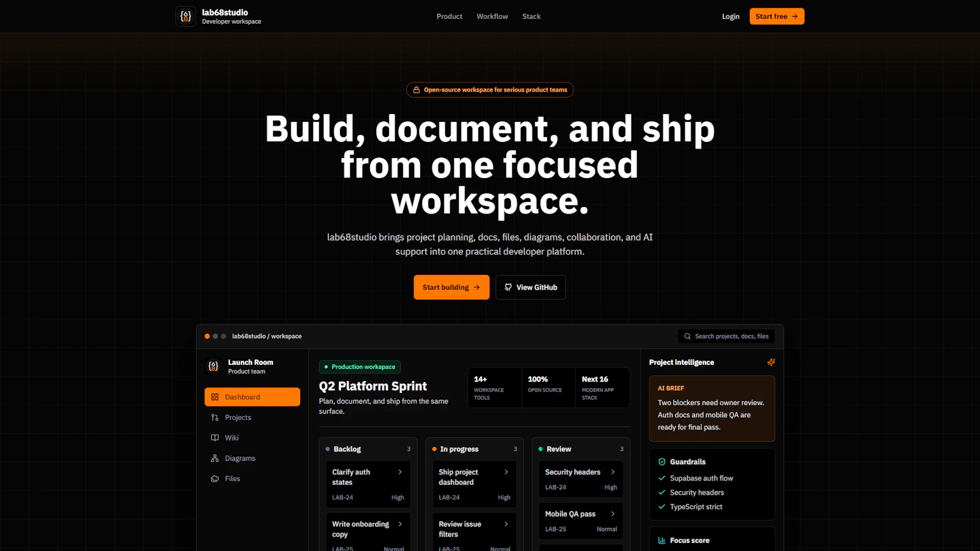Click the magnifier icon in the workspace search
The image size is (980, 551).
687,336
